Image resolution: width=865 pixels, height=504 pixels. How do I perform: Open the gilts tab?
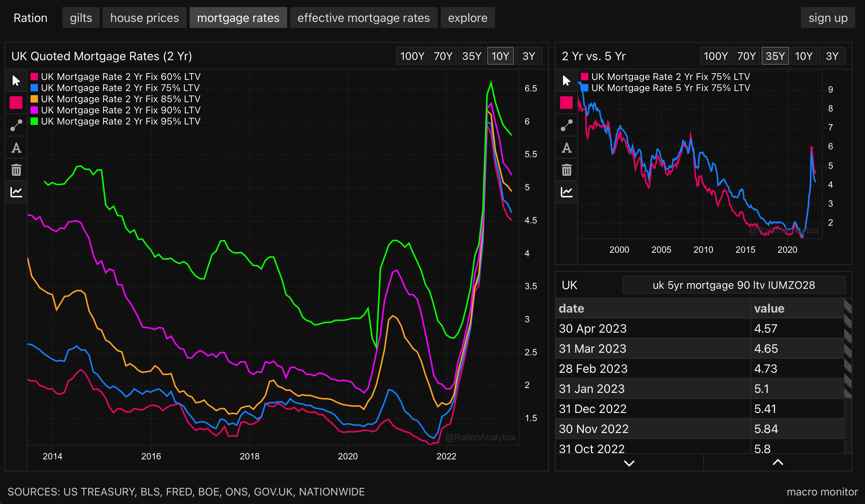[81, 17]
